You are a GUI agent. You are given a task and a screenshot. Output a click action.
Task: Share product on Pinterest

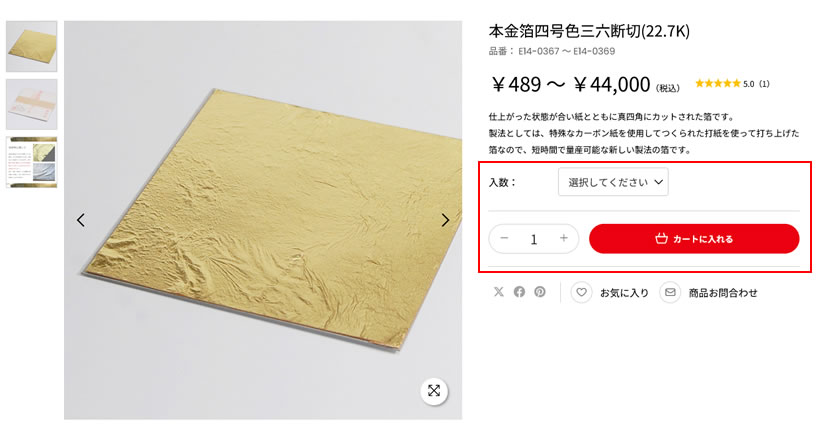point(539,292)
